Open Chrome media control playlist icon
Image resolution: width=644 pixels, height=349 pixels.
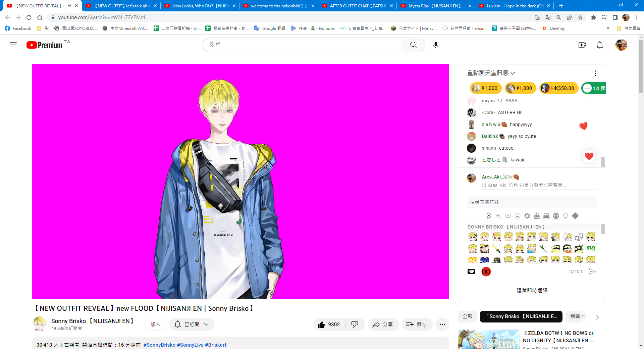pyautogui.click(x=604, y=17)
